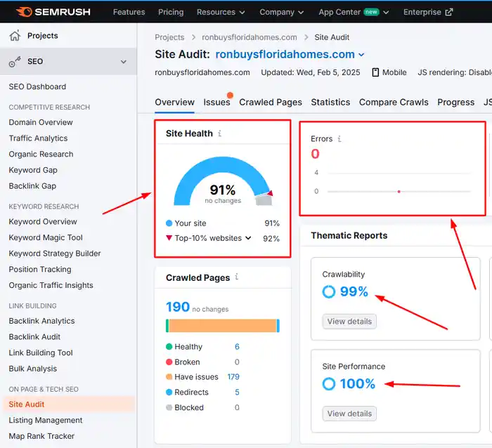The height and width of the screenshot is (448, 492).
Task: Click the Crawlability progress ring icon
Action: click(x=328, y=291)
